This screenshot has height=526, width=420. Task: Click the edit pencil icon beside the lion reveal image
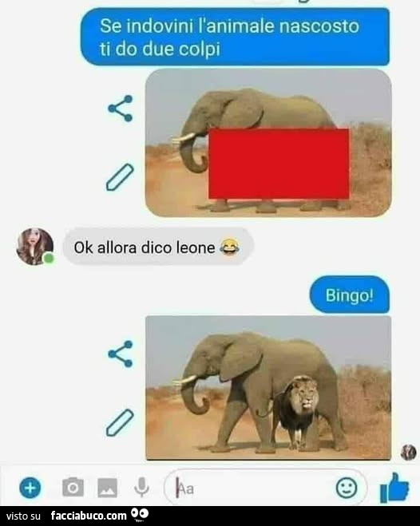120,423
